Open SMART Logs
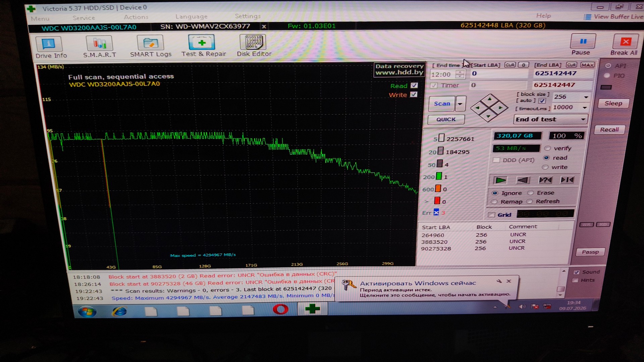 pos(151,46)
